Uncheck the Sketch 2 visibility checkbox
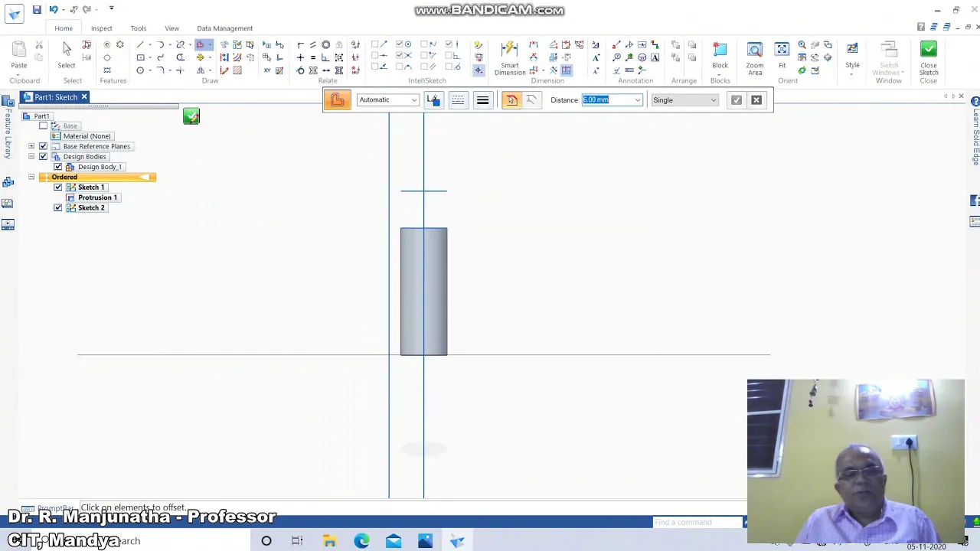 pos(58,208)
